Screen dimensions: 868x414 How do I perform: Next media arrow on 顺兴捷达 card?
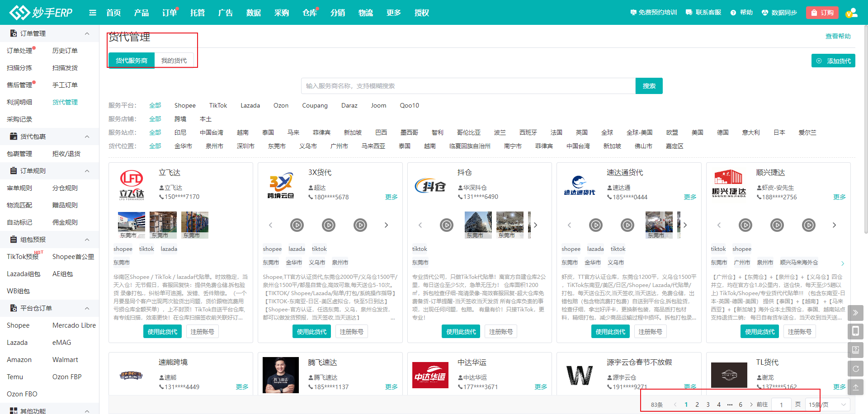pyautogui.click(x=835, y=225)
